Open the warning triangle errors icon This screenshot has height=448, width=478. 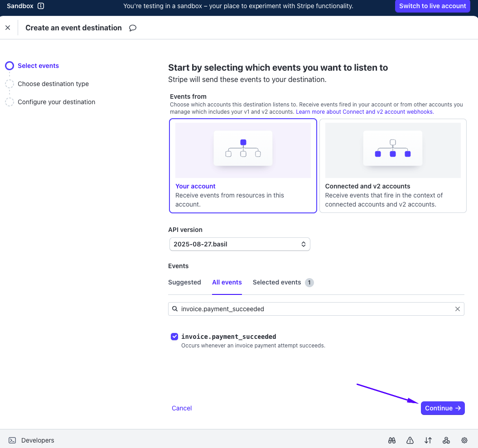[410, 440]
